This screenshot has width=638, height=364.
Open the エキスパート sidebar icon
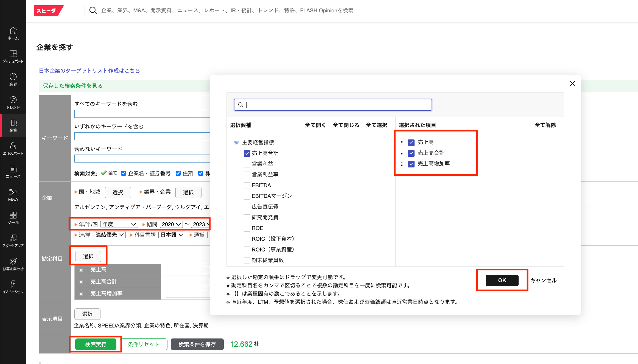click(x=13, y=149)
